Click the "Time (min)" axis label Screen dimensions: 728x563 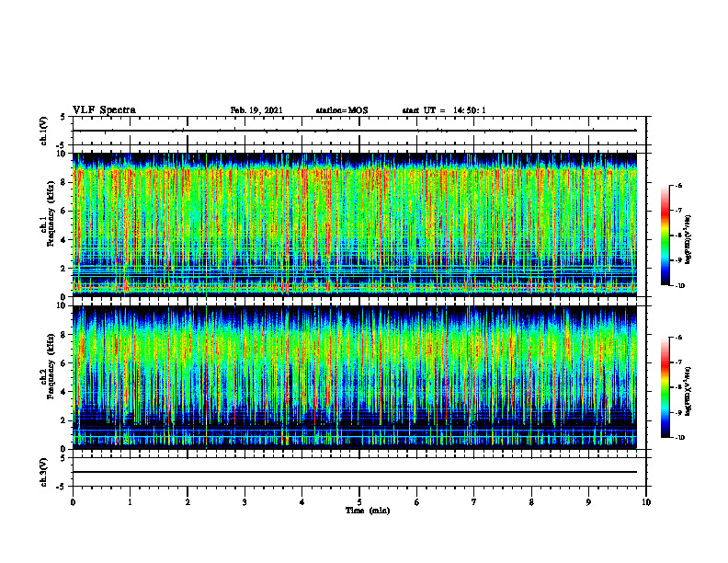pos(368,511)
